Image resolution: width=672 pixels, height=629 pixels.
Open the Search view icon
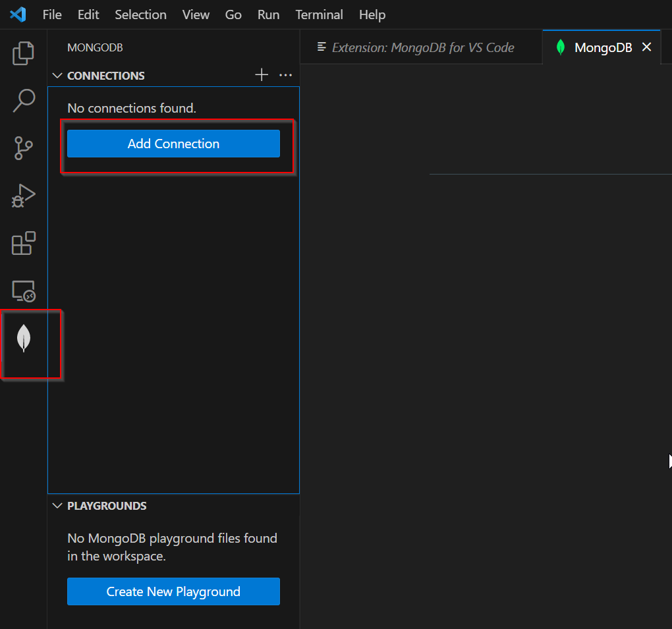click(x=23, y=101)
